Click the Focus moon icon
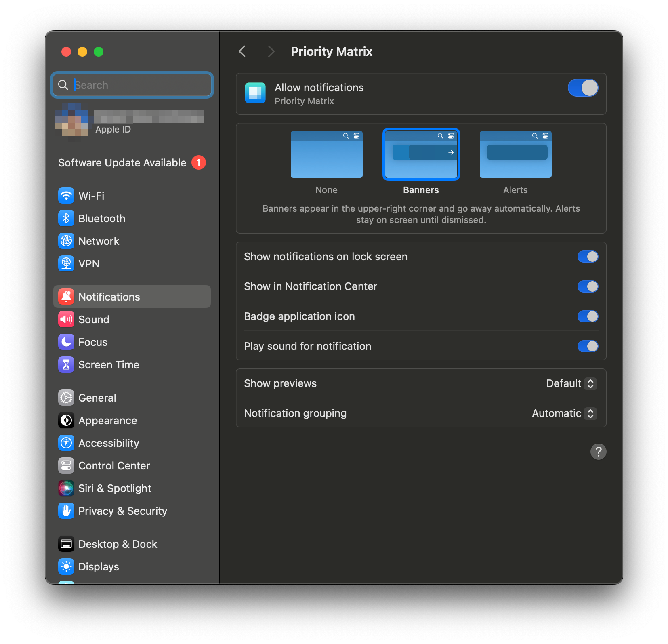 pyautogui.click(x=66, y=342)
